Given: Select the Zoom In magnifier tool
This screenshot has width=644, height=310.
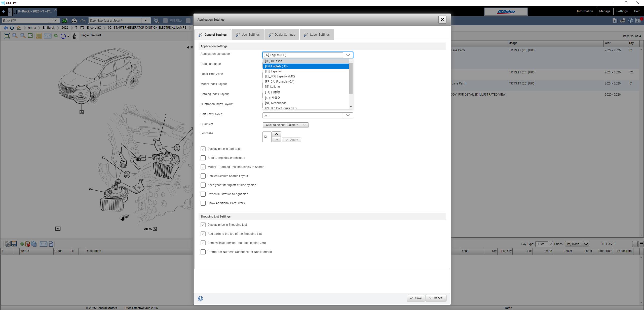Looking at the screenshot, I should [14, 35].
